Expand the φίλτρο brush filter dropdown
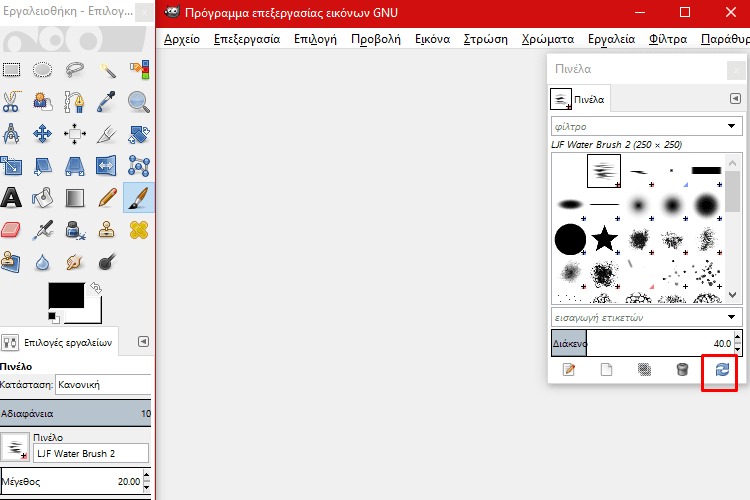The image size is (750, 500). point(731,126)
